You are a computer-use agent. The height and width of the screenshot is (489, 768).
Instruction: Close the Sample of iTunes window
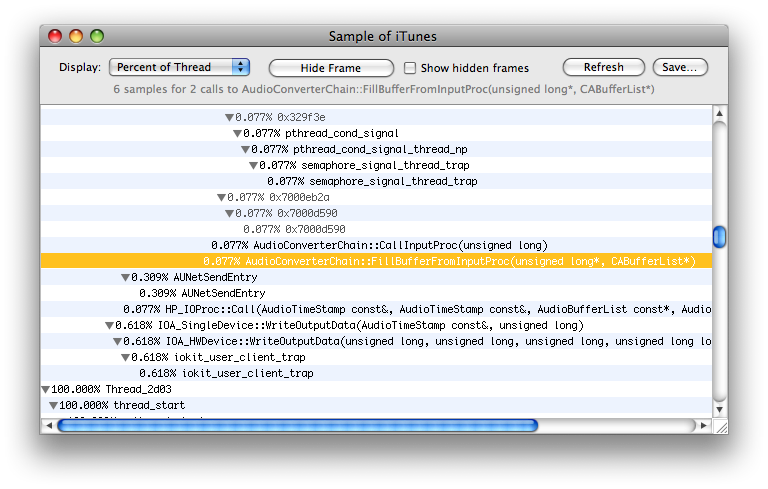click(x=55, y=36)
